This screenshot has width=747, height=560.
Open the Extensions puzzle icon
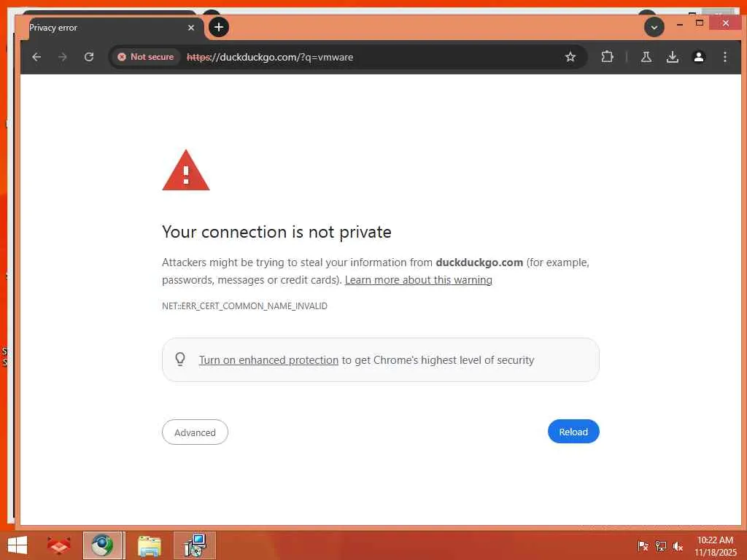(x=607, y=57)
